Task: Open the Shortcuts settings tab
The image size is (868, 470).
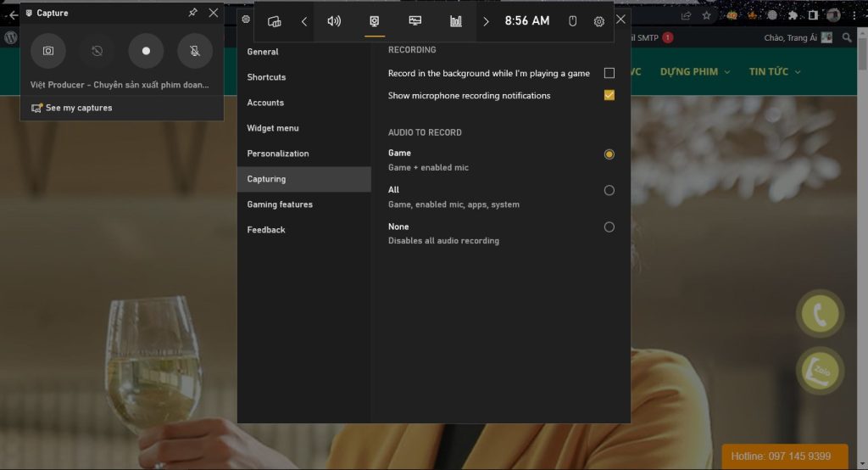Action: point(266,77)
